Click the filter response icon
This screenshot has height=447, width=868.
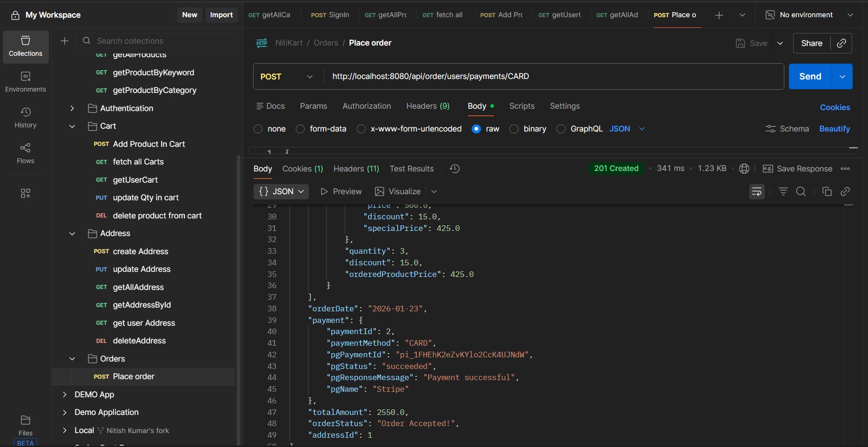[783, 191]
